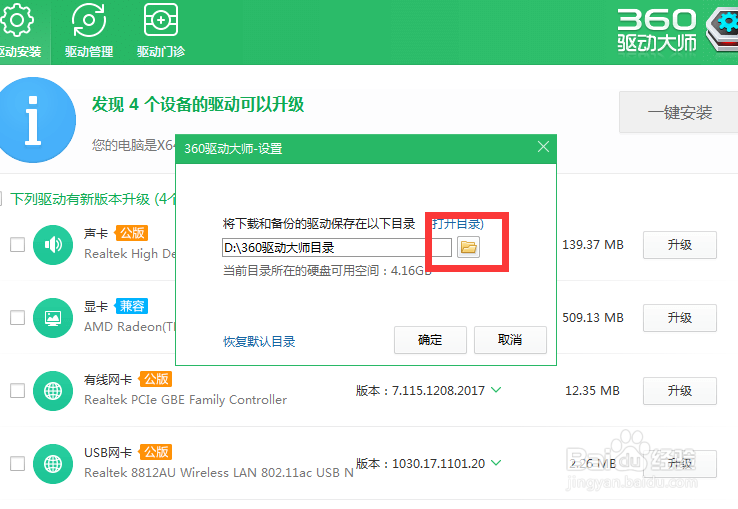Expand version dropdown 7.115.1208.2017
This screenshot has width=738, height=509.
[x=496, y=390]
